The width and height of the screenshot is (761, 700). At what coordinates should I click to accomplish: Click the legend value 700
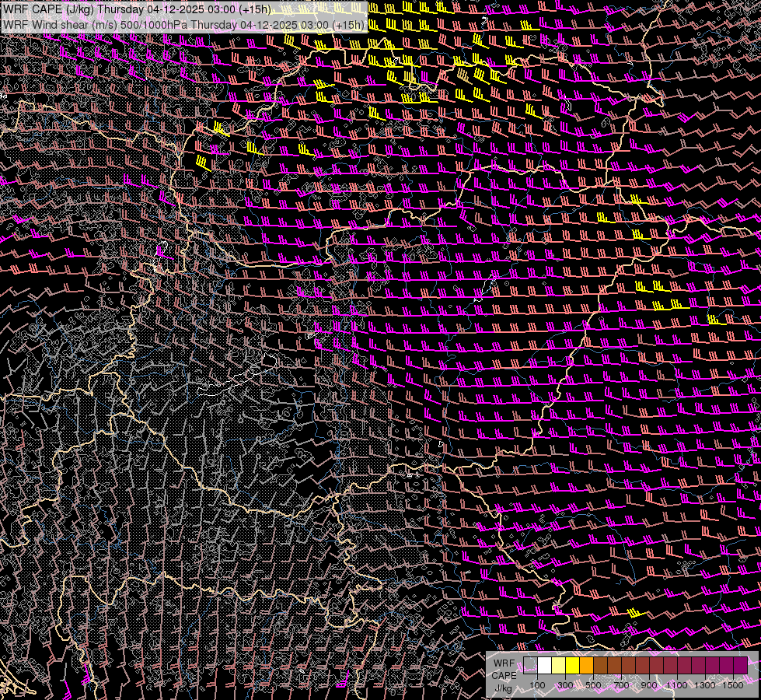pos(621,685)
